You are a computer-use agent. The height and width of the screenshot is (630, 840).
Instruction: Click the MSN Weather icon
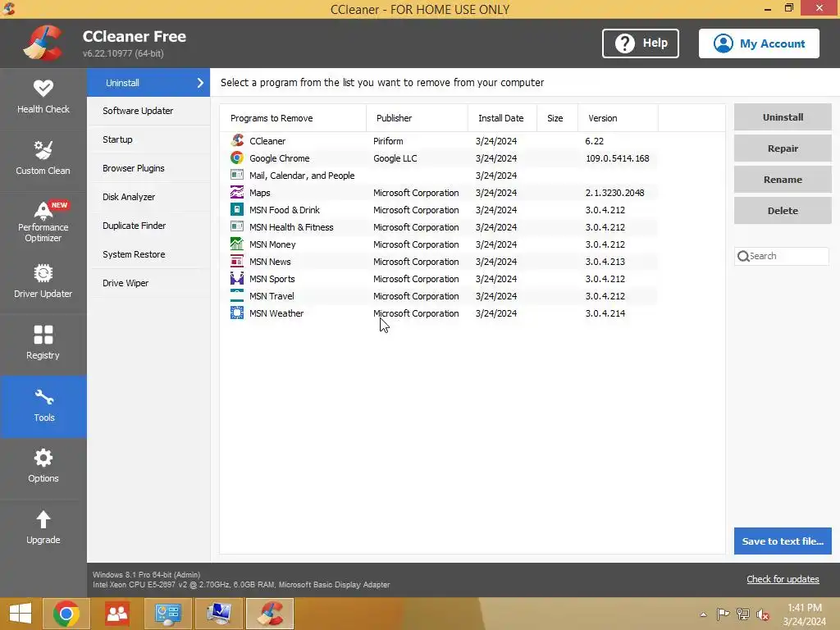coord(237,313)
